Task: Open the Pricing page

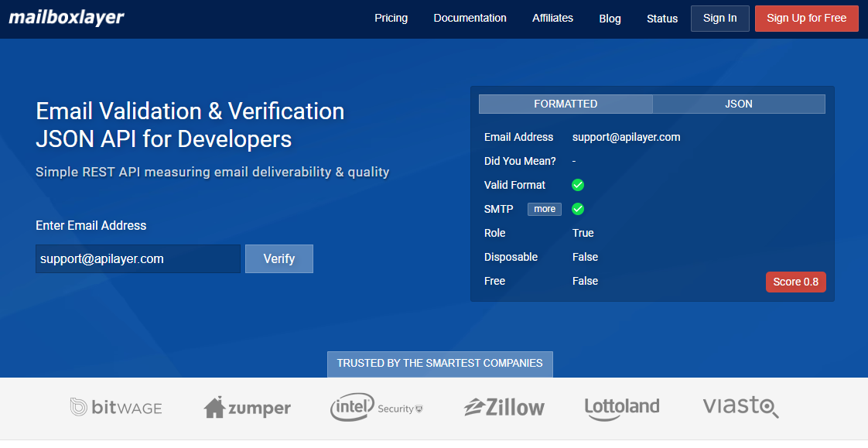Action: coord(391,18)
